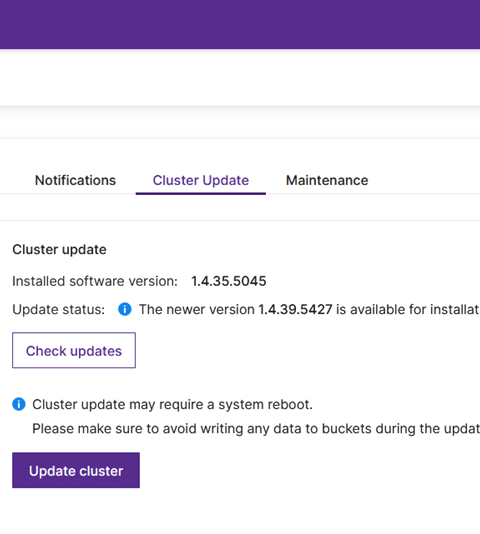Click the 'Installed software version:' label

click(x=95, y=281)
